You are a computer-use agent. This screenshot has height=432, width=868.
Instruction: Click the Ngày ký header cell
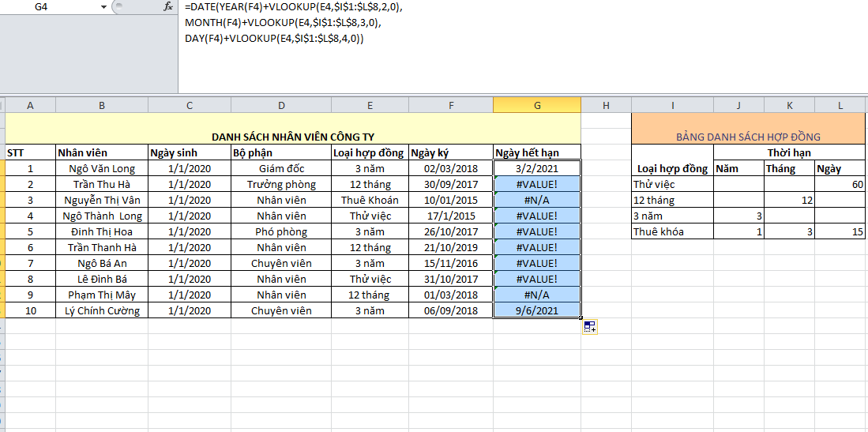(451, 152)
